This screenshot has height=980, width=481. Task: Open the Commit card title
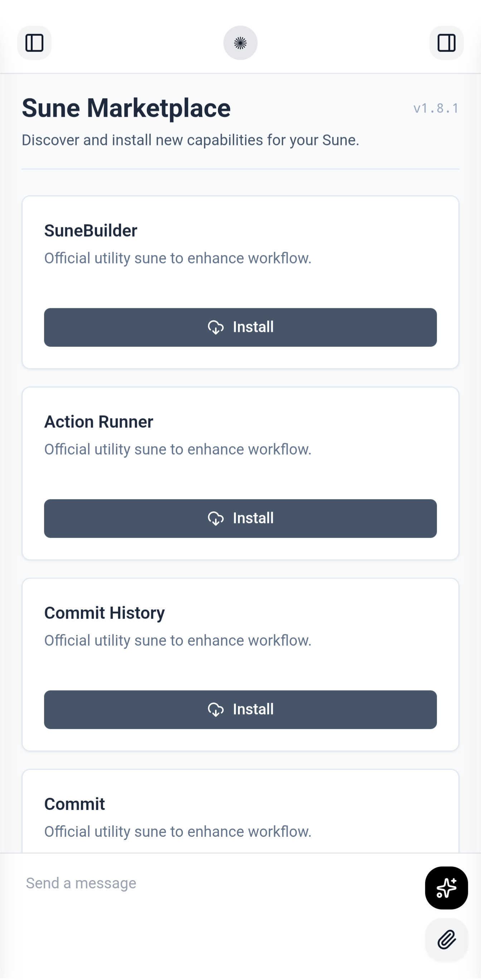click(74, 804)
